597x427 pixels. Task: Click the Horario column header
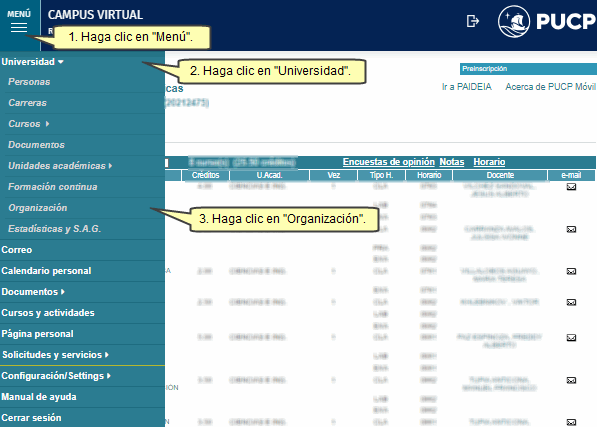click(x=429, y=175)
